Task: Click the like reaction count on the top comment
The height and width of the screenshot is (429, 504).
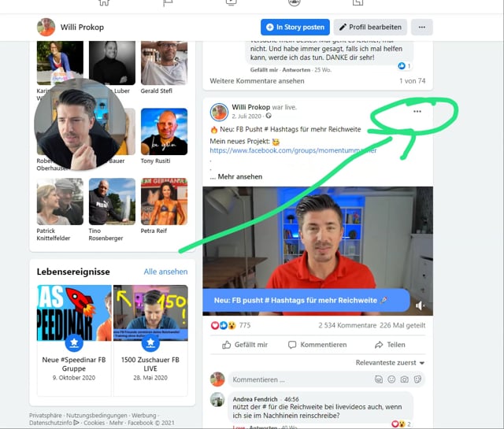Action: click(x=404, y=66)
